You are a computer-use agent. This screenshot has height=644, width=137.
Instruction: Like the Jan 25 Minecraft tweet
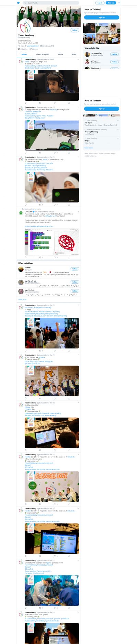(x=54, y=153)
